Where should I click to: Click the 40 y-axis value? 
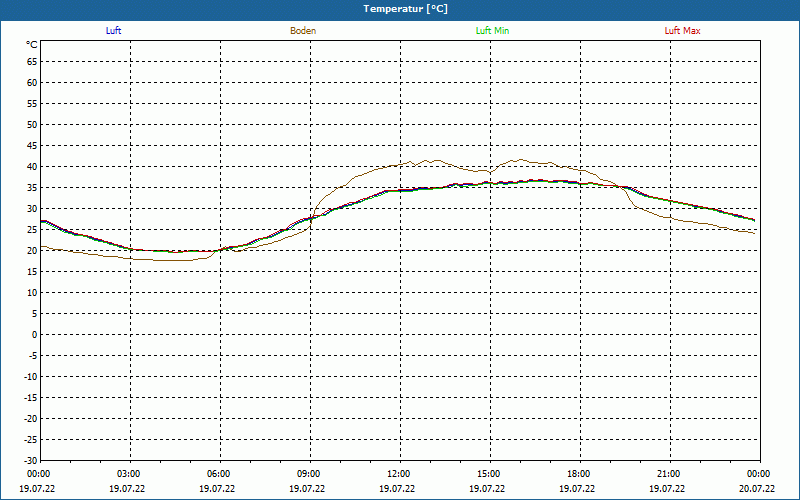[x=32, y=167]
